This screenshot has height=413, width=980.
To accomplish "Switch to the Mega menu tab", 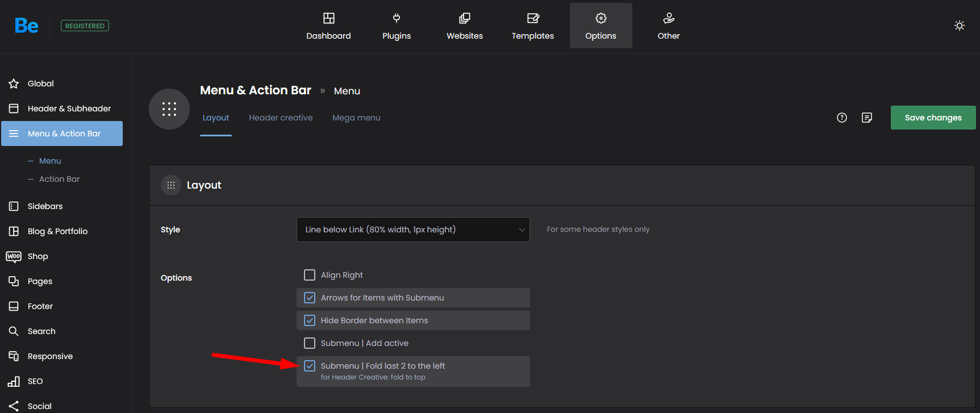I will pyautogui.click(x=356, y=118).
